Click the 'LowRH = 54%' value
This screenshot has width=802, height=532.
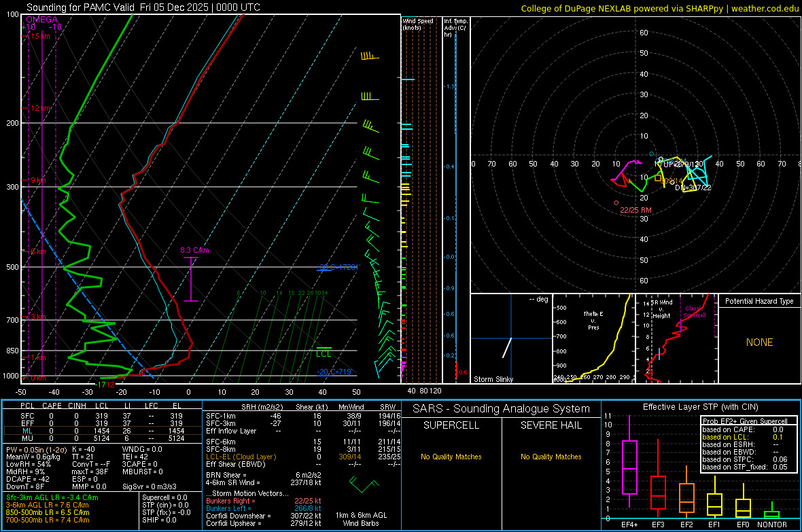click(x=28, y=464)
